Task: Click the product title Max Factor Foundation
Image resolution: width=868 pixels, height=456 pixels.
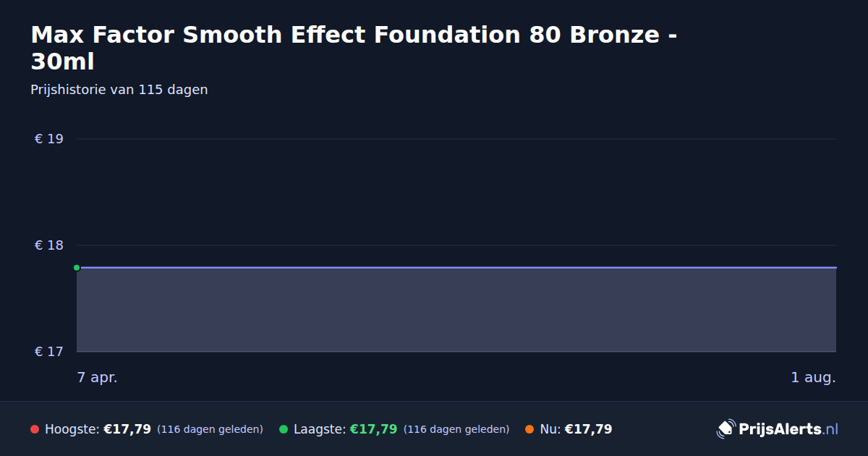Action: [x=354, y=48]
